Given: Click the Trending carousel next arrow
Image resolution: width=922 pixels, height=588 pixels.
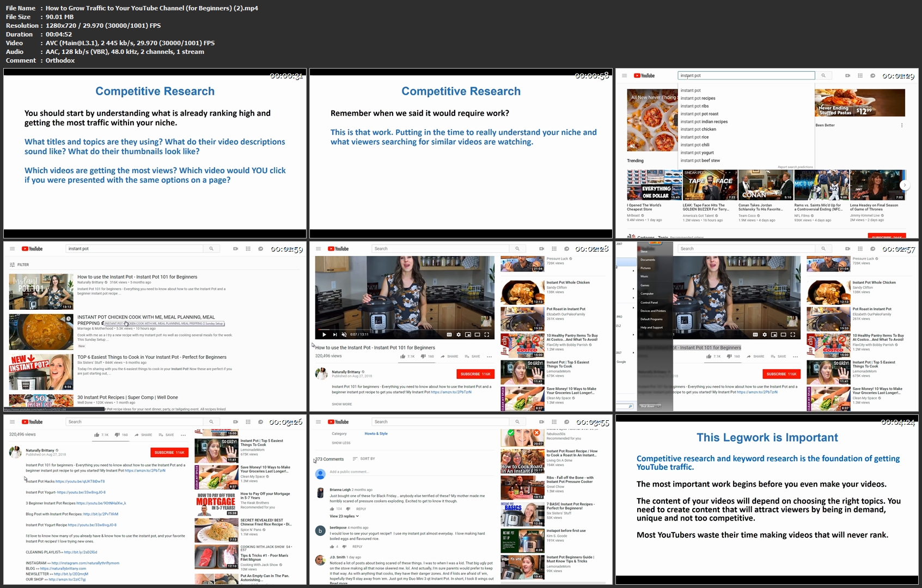Looking at the screenshot, I should (x=905, y=185).
